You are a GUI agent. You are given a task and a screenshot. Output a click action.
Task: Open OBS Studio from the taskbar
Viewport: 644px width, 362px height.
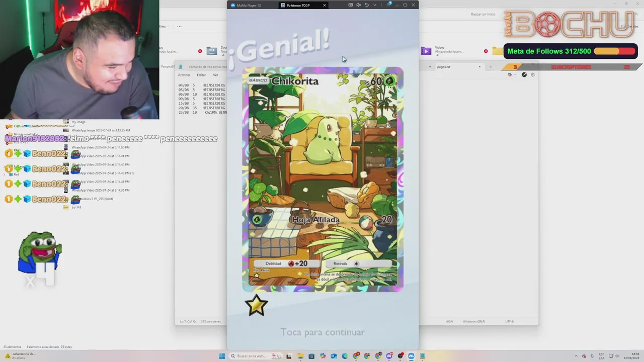click(400, 356)
